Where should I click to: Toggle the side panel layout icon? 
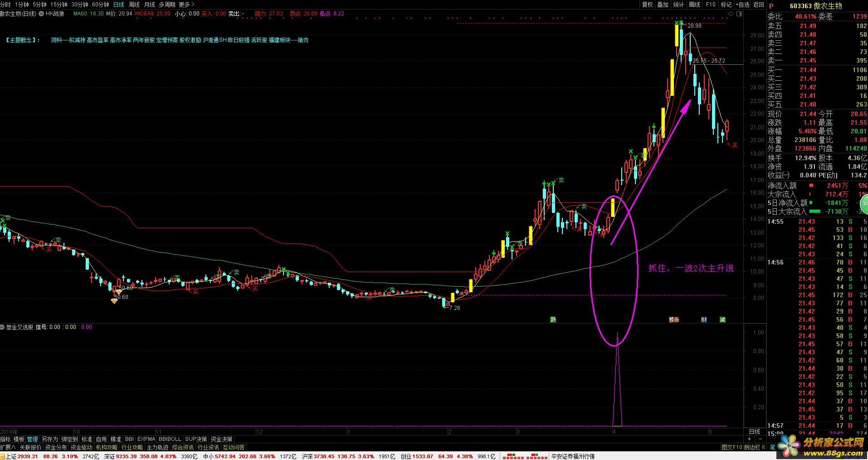coord(739,14)
